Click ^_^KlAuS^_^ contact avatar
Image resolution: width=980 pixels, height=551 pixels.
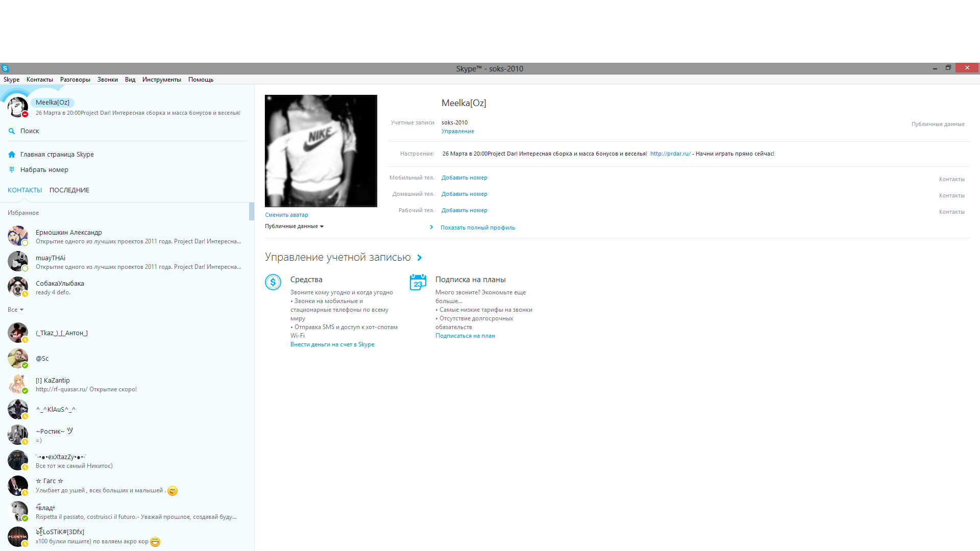tap(18, 409)
